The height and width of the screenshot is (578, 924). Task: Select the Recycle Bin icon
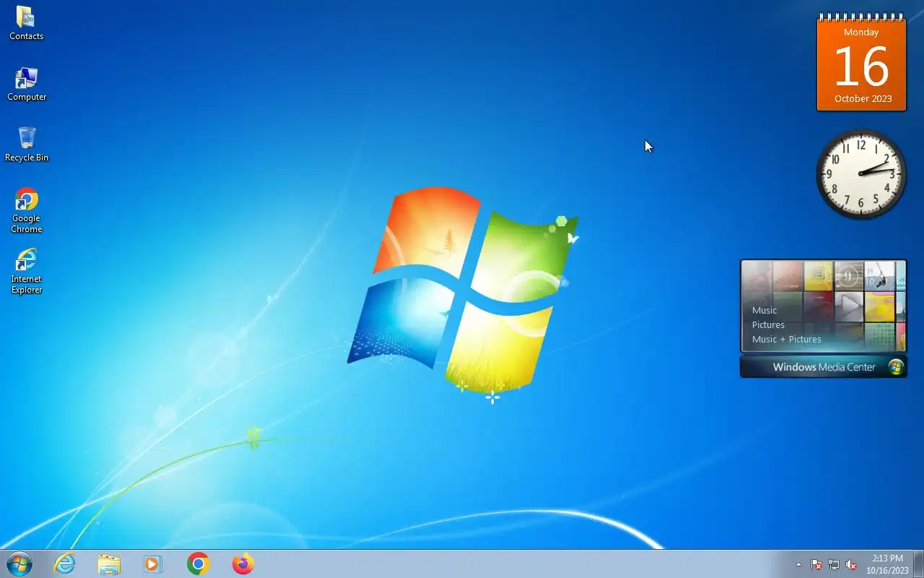pyautogui.click(x=26, y=144)
